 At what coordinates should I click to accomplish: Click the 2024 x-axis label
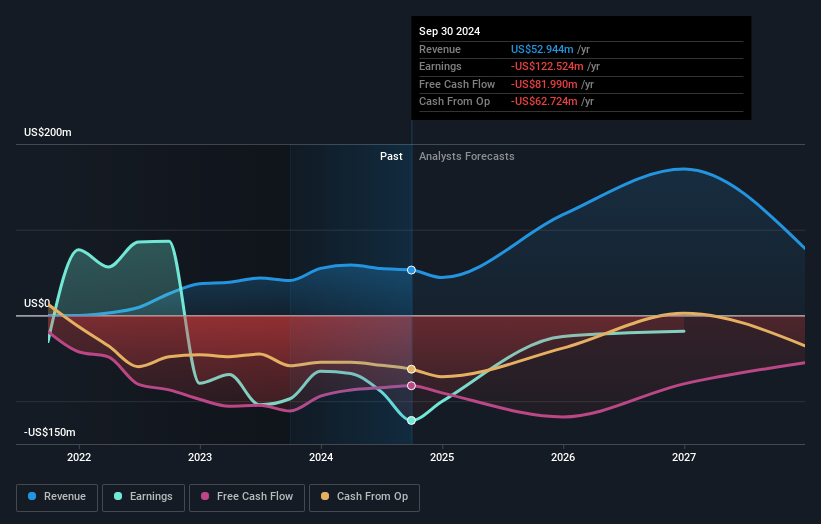coord(321,458)
